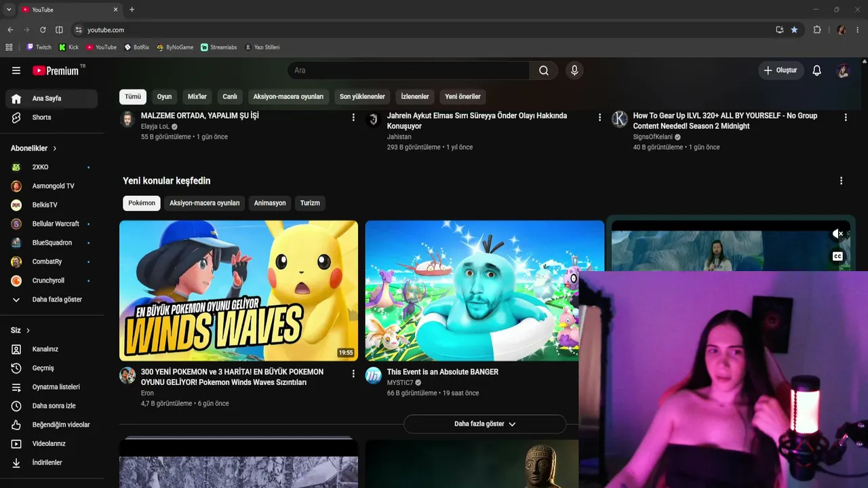Click the YouTube search input field

pos(409,70)
